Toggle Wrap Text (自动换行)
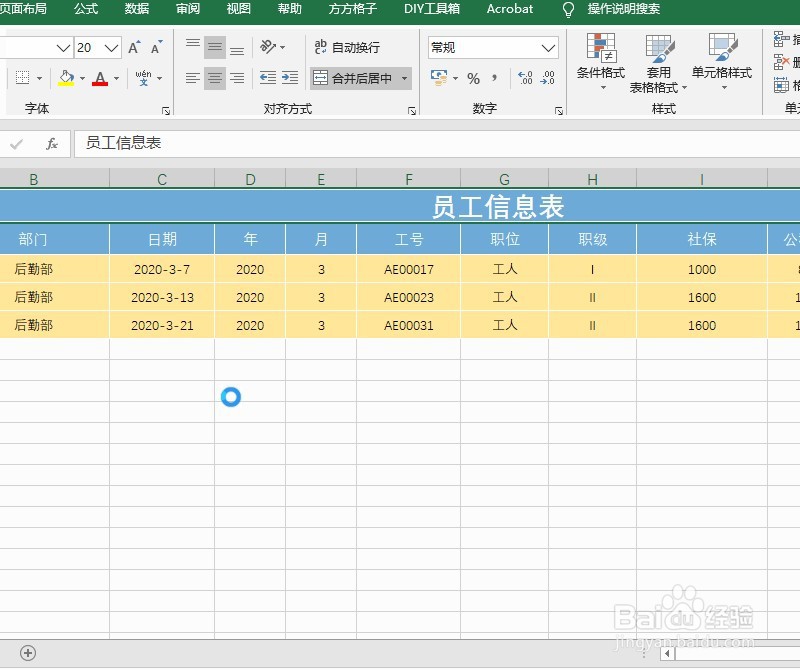 click(x=347, y=47)
